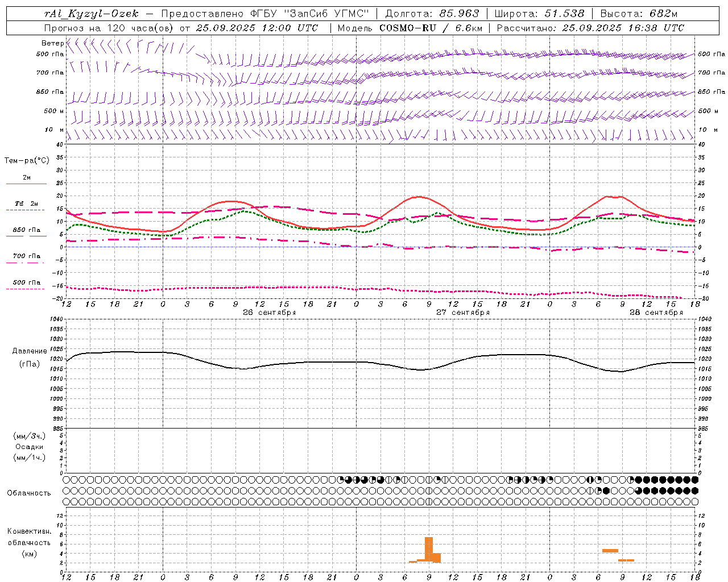Click the dashed line sample under Td 2м
728x582 pixels.
click(x=26, y=210)
